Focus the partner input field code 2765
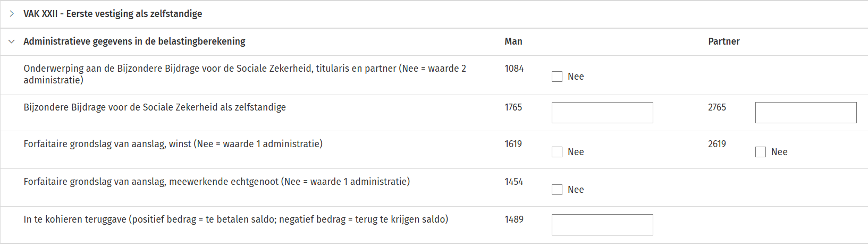The height and width of the screenshot is (246, 868). click(x=806, y=113)
